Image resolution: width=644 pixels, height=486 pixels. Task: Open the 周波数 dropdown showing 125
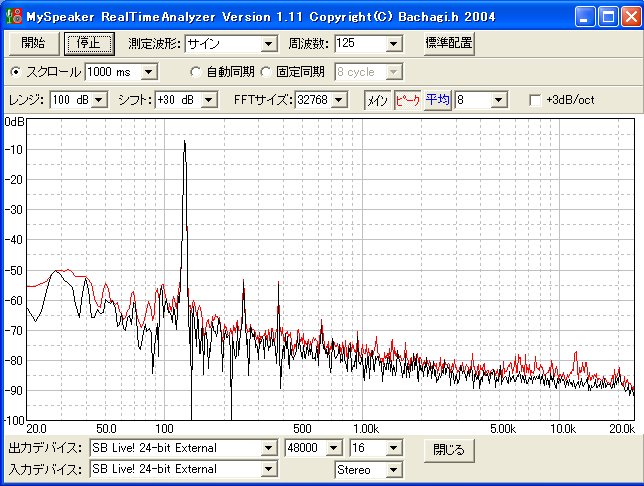pos(393,44)
